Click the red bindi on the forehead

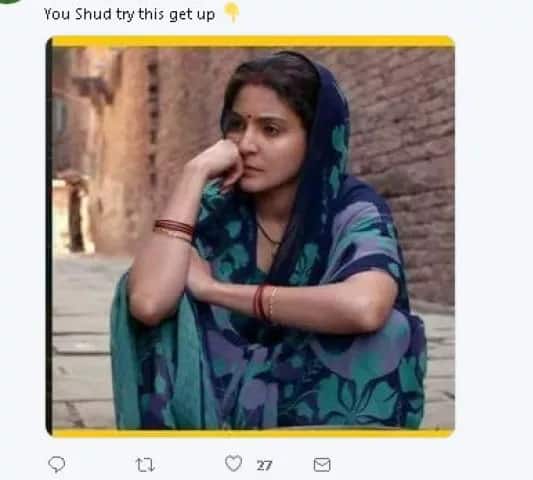click(x=250, y=117)
